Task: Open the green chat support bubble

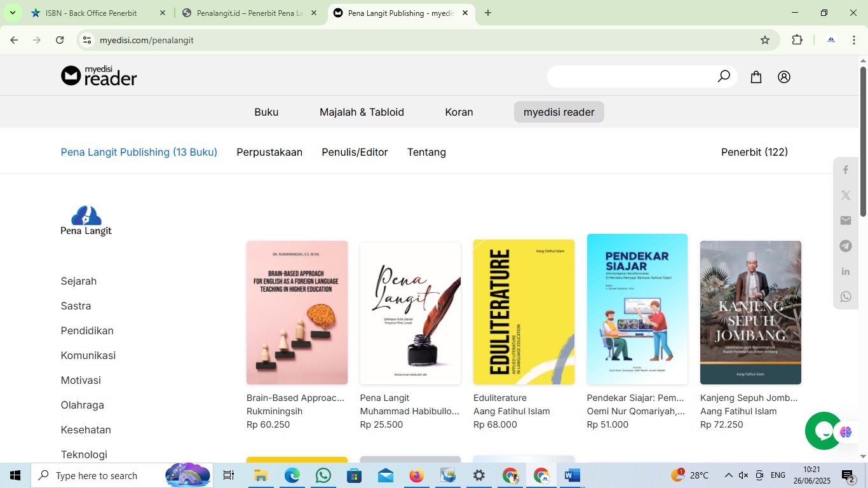Action: tap(824, 431)
